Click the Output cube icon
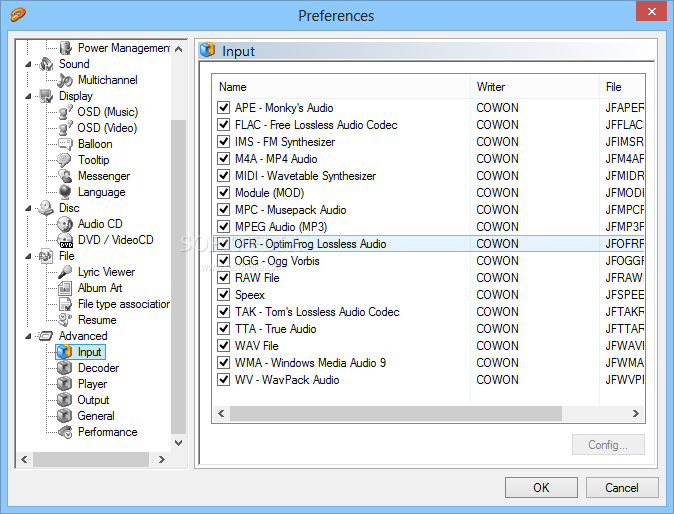This screenshot has width=674, height=514. (64, 400)
